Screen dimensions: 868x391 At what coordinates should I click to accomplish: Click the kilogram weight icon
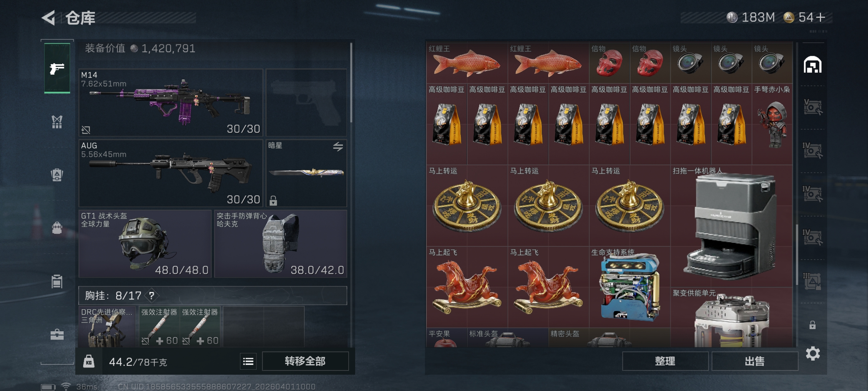89,361
